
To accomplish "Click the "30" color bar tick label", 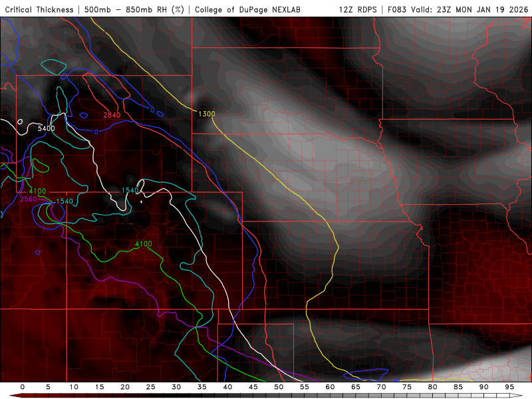I will (176, 387).
